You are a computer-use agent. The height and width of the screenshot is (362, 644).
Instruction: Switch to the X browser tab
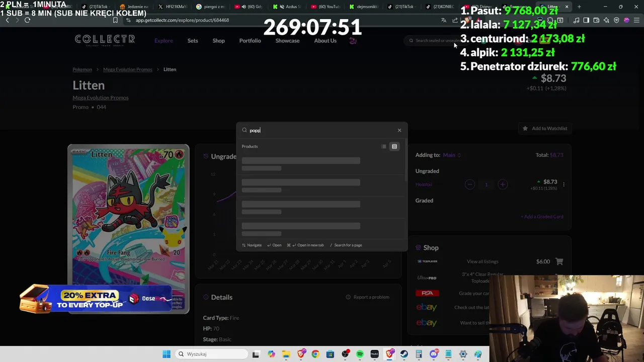point(173,7)
